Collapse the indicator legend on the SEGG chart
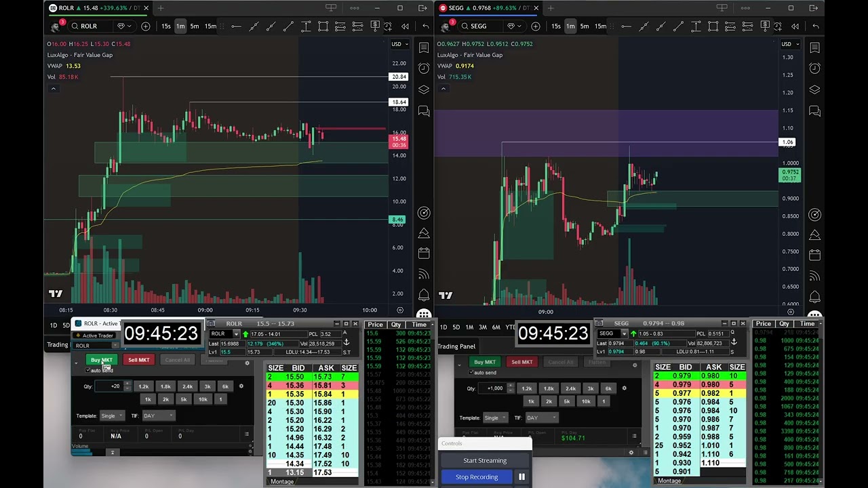Viewport: 868px width, 488px height. click(x=443, y=88)
